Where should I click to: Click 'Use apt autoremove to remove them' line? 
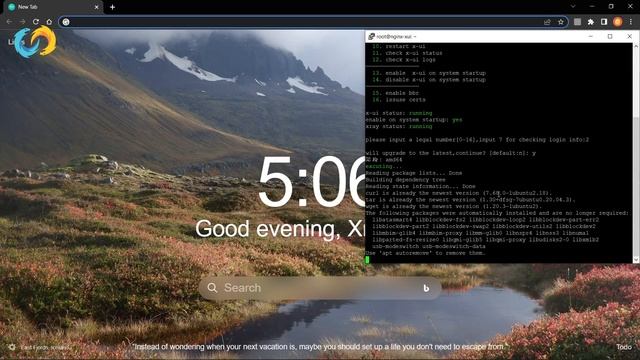click(x=425, y=253)
